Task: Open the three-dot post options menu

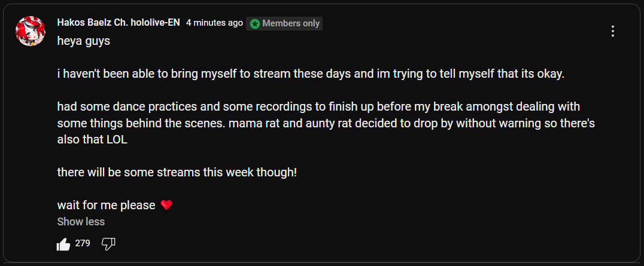Action: point(612,31)
